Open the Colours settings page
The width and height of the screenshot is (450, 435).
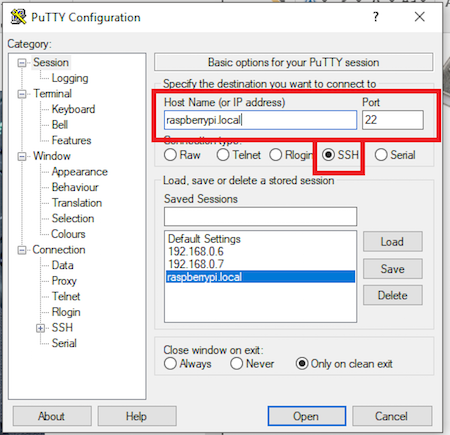pyautogui.click(x=68, y=234)
